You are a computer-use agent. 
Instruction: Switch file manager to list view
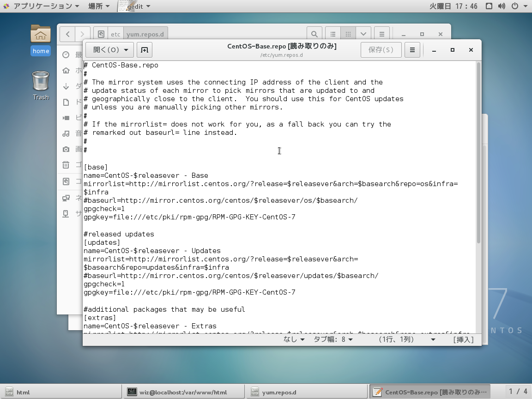[x=333, y=34]
